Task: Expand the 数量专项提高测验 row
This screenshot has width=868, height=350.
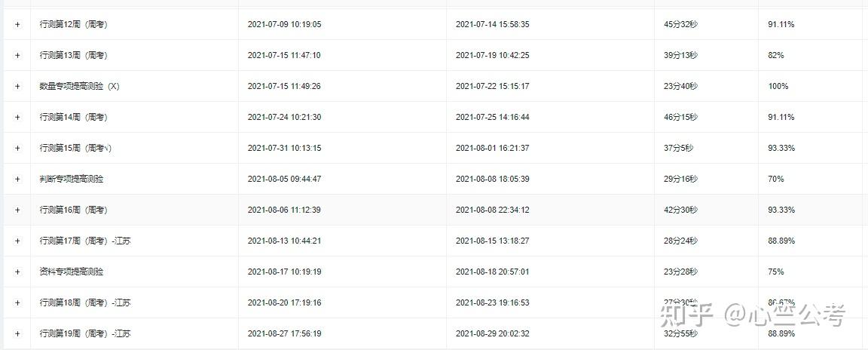Action: [17, 87]
